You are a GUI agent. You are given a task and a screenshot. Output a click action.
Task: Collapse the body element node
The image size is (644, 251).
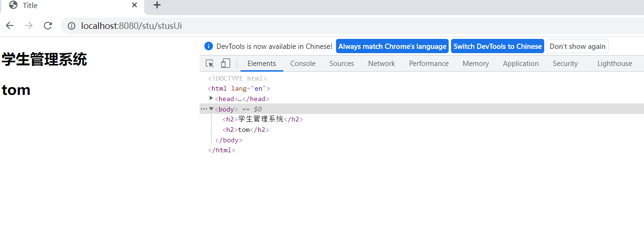[211, 109]
